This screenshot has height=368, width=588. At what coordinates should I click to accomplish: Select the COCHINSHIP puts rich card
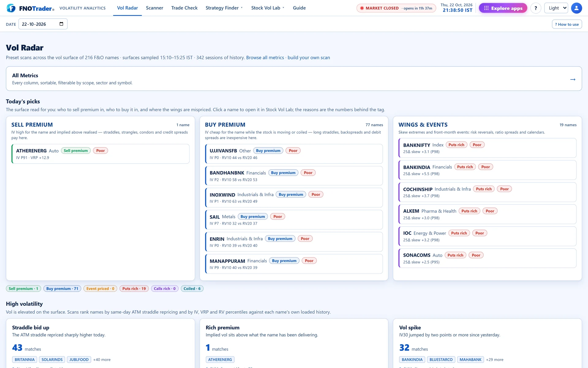(488, 192)
